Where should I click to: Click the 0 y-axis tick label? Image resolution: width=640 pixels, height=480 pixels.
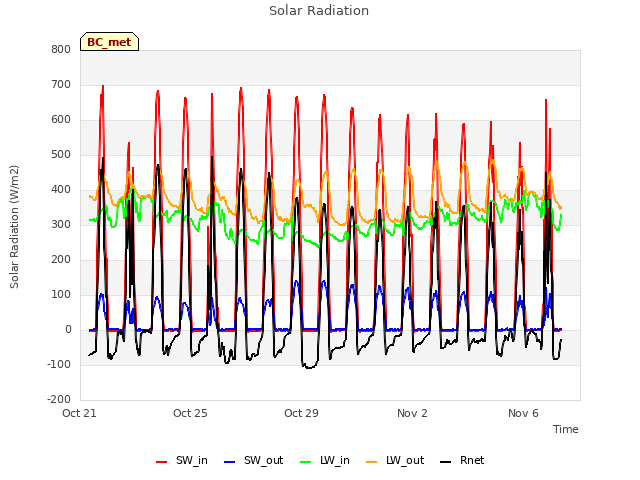[x=68, y=330]
